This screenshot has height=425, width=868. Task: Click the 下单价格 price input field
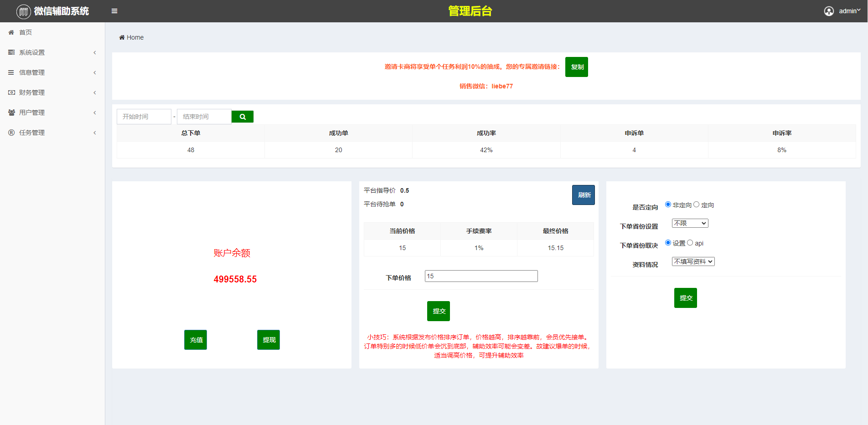tap(480, 276)
